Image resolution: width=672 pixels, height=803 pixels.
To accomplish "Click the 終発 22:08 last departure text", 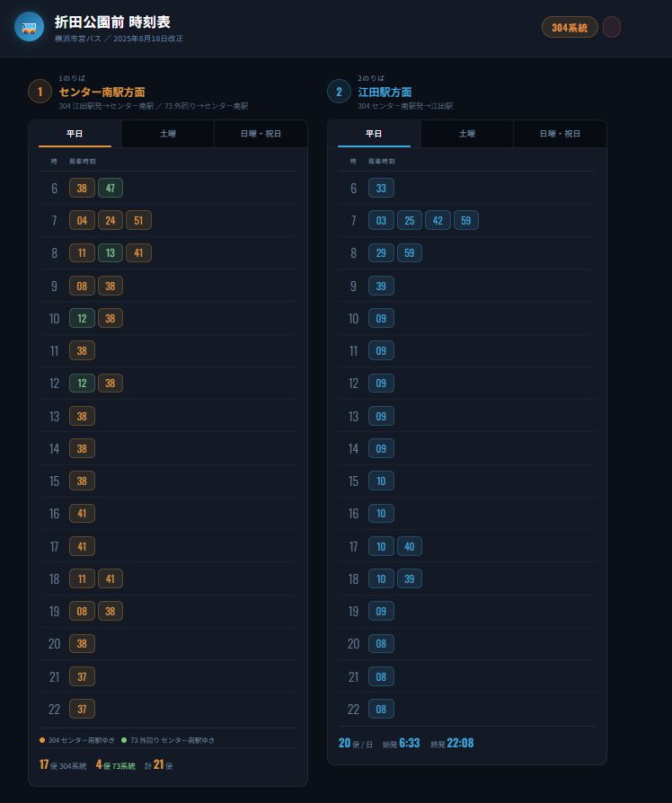I will click(452, 743).
